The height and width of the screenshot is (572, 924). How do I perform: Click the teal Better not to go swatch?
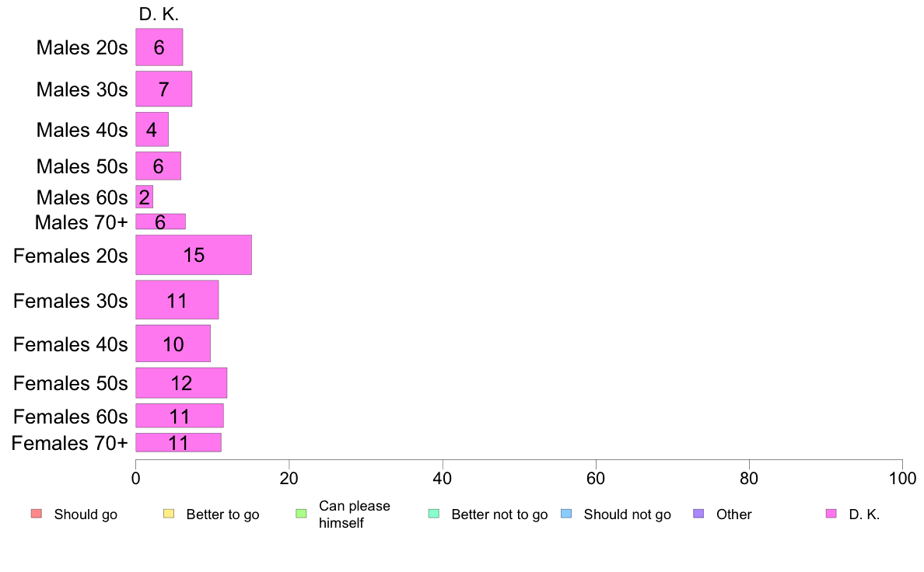tap(434, 514)
